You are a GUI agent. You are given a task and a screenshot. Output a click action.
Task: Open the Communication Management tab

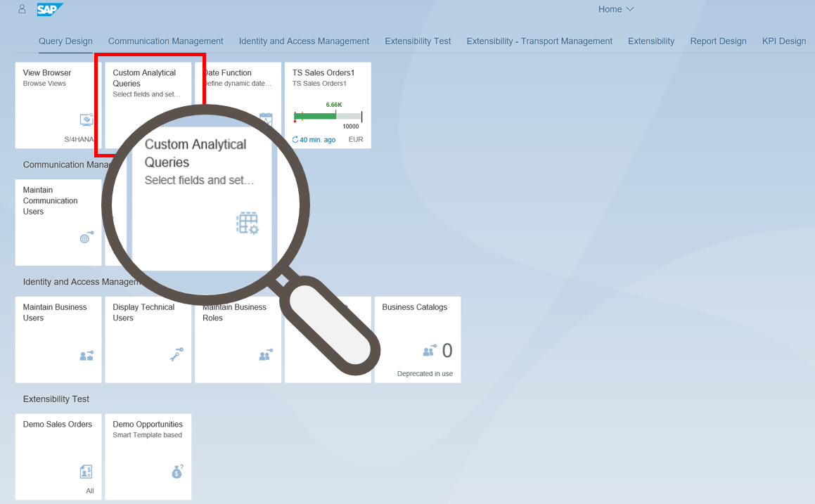coord(165,41)
